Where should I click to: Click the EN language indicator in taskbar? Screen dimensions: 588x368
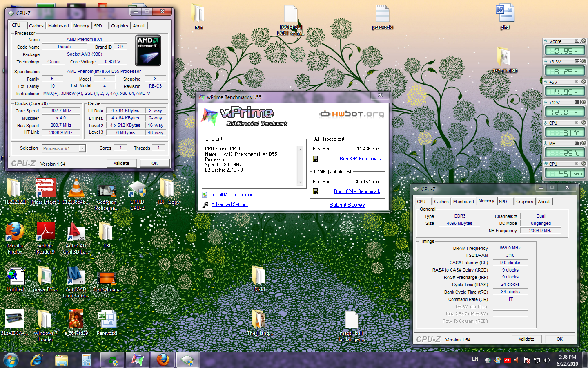[475, 359]
